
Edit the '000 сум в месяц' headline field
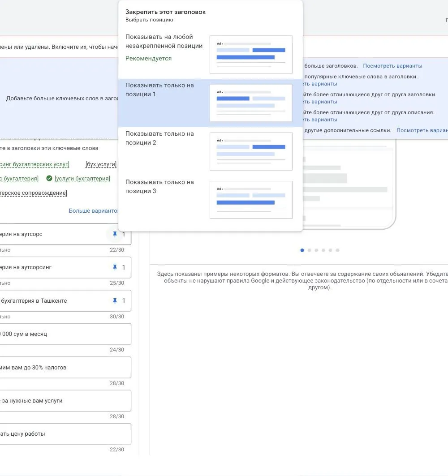(65, 334)
